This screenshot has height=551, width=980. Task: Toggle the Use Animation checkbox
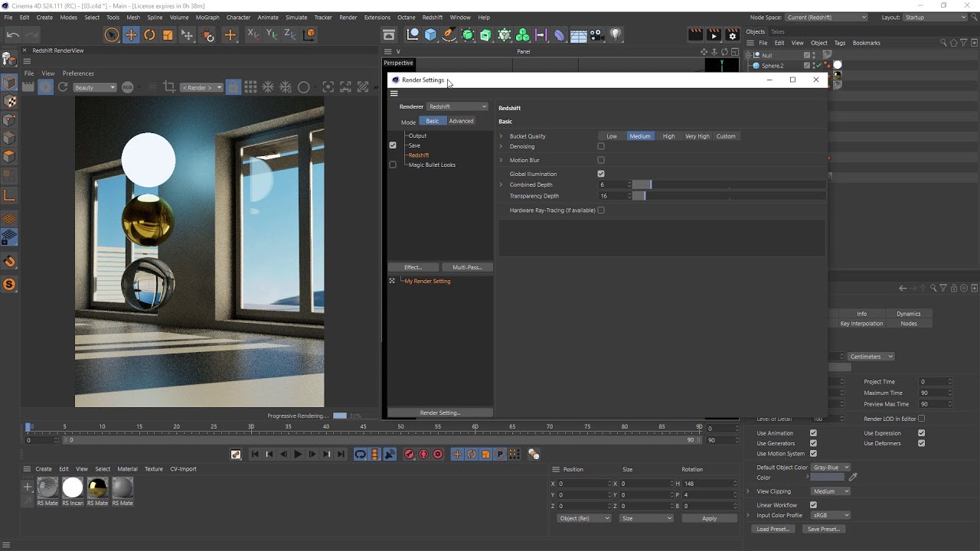813,433
